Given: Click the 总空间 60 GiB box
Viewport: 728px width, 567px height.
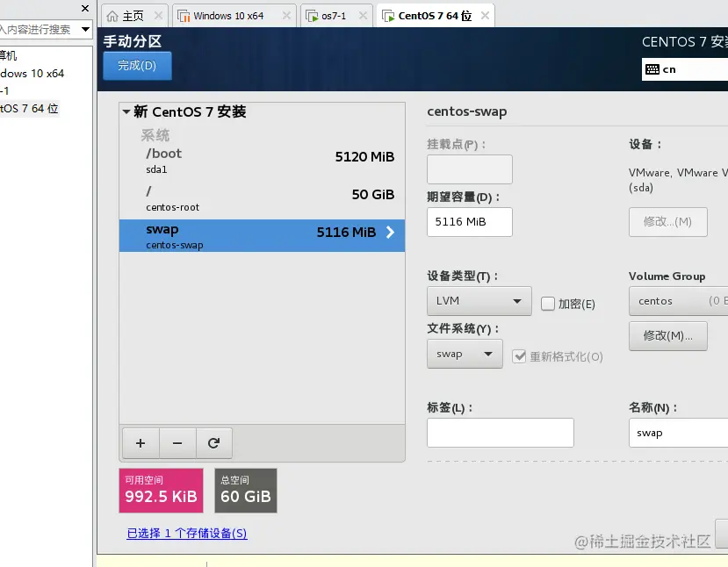Looking at the screenshot, I should tap(246, 491).
